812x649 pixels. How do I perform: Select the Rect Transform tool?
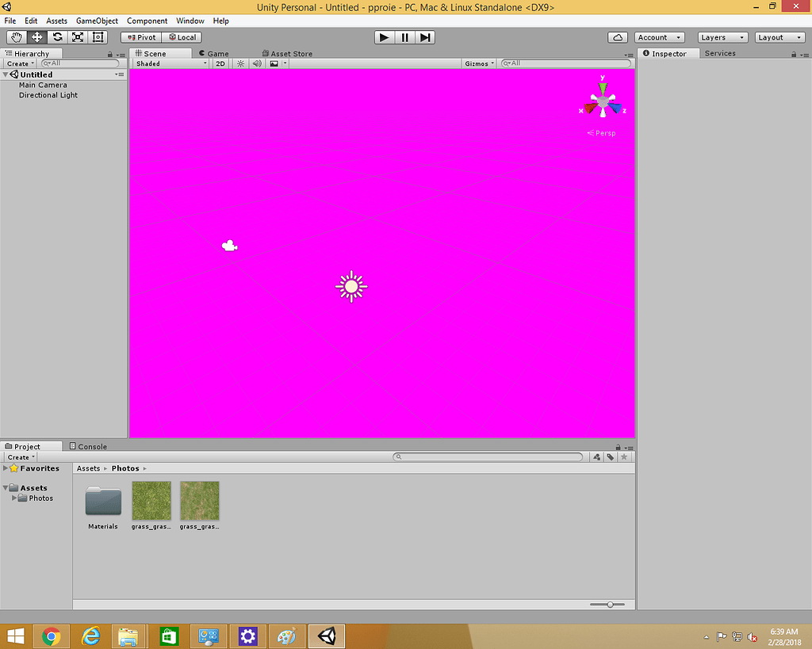(x=97, y=36)
